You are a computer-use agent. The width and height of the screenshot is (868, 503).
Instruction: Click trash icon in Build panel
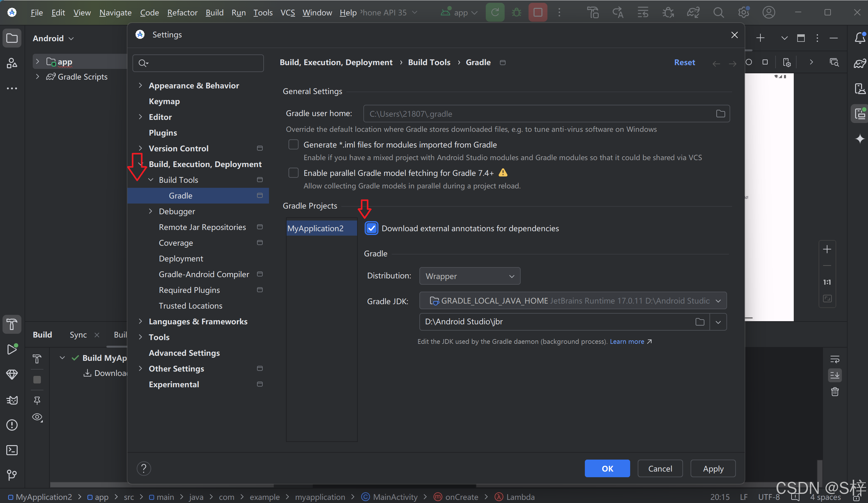click(x=835, y=392)
